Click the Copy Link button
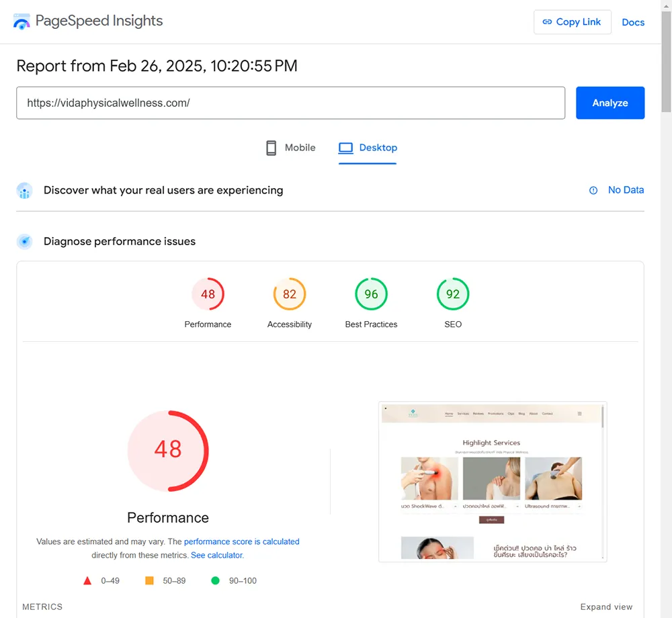The width and height of the screenshot is (672, 618). [x=572, y=22]
